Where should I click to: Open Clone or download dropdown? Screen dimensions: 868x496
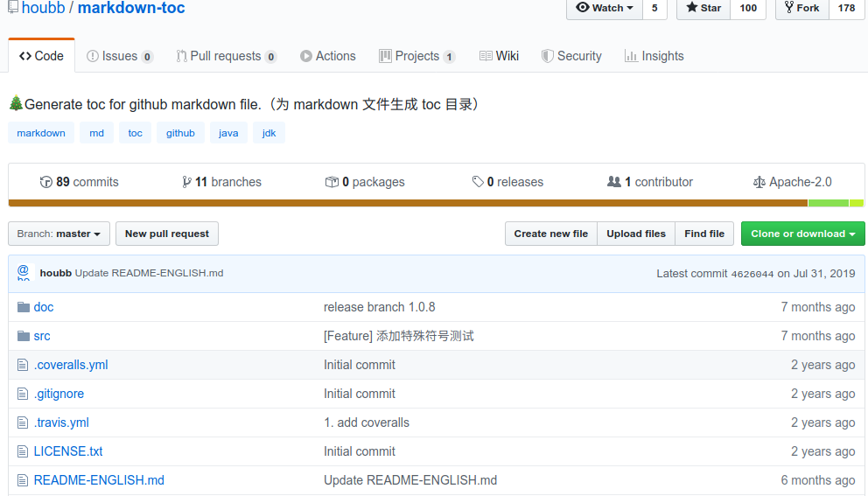[802, 234]
